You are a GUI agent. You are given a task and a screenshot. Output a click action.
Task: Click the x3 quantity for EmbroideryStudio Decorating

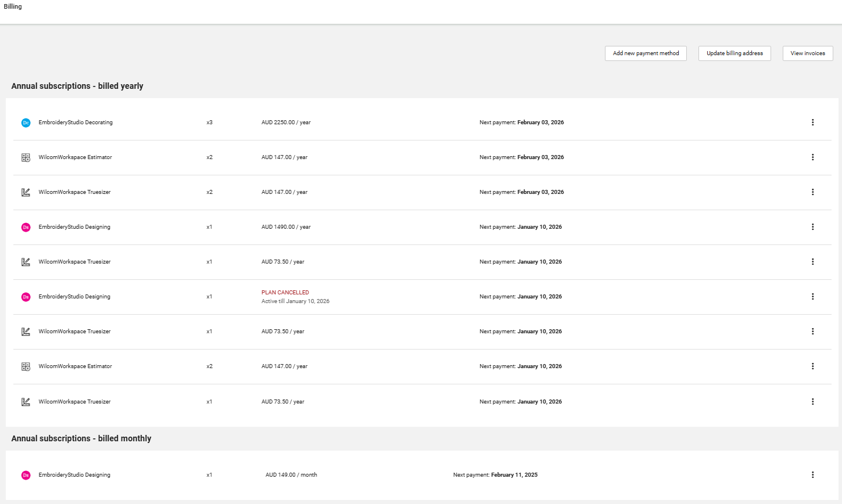pyautogui.click(x=209, y=123)
